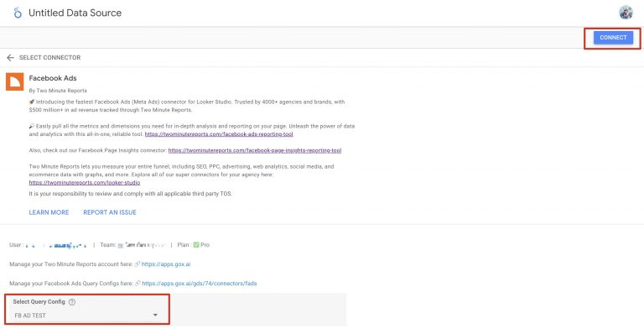Open the facebook-page-insights-reporting-tool link
Viewport: 644px width, 329px height.
pyautogui.click(x=255, y=150)
